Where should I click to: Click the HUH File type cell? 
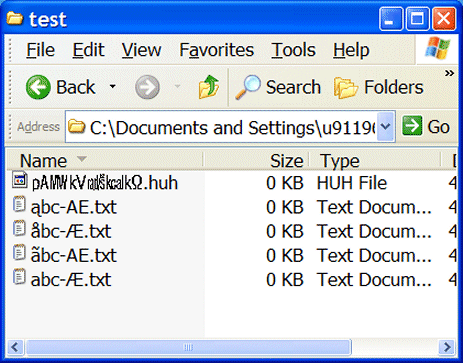[x=352, y=183]
